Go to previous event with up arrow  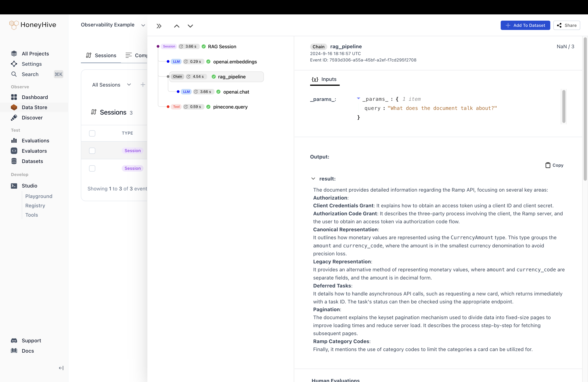[x=177, y=26]
